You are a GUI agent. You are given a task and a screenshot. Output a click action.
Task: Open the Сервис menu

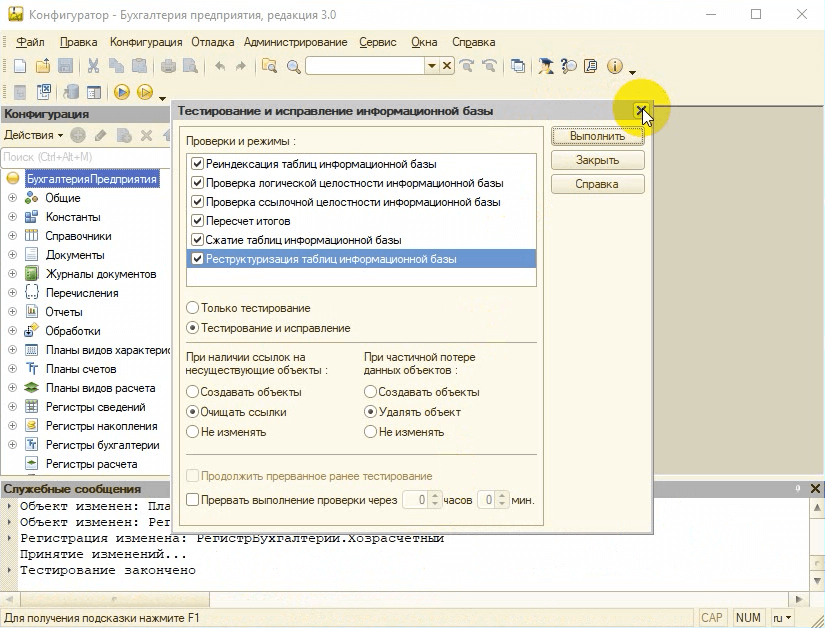point(378,42)
